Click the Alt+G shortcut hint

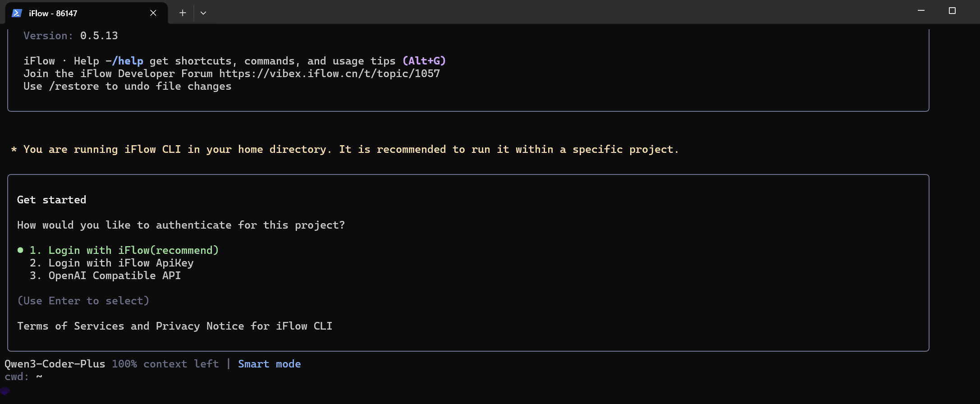[424, 61]
